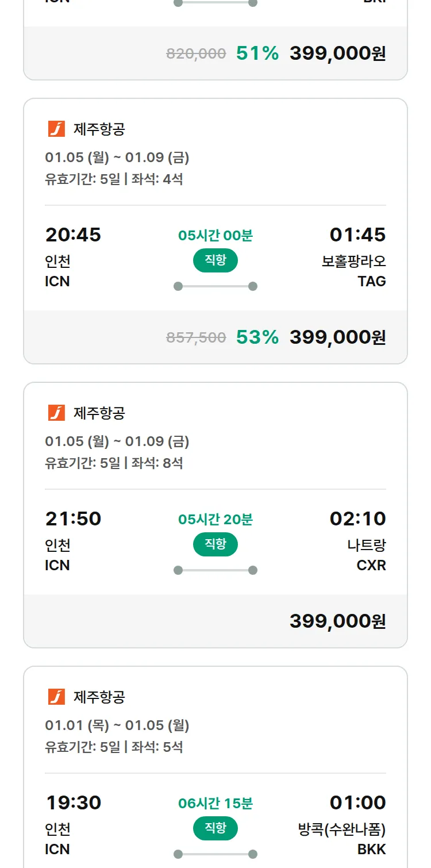Click Jeju Air logo on Bangkok card
431x868 pixels.
pos(56,697)
